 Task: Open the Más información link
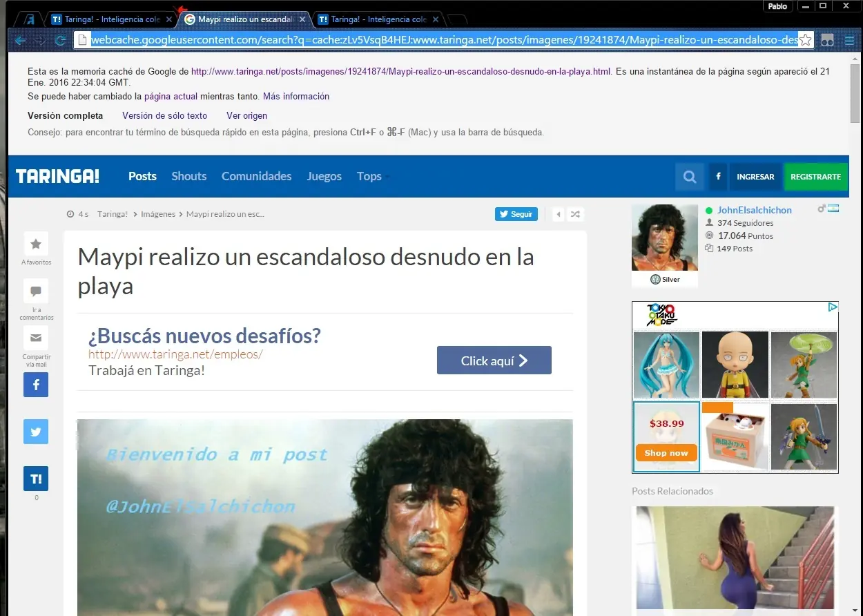(x=296, y=96)
